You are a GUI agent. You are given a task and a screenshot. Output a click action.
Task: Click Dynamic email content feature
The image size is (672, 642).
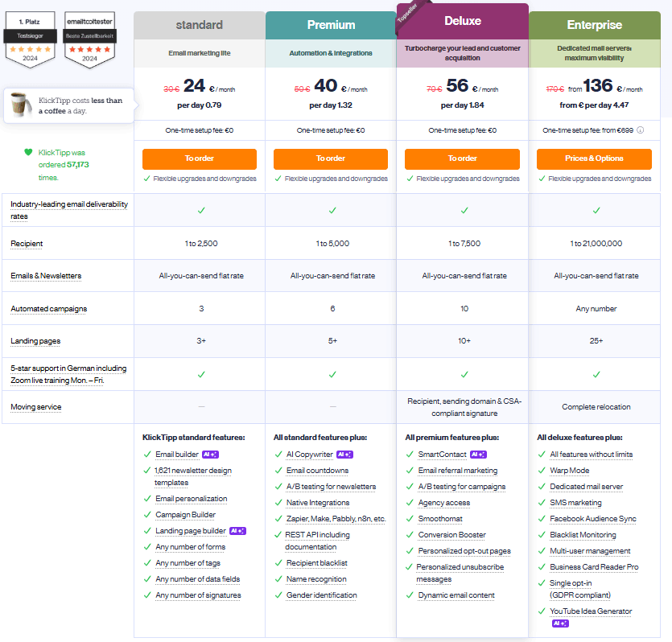click(456, 595)
